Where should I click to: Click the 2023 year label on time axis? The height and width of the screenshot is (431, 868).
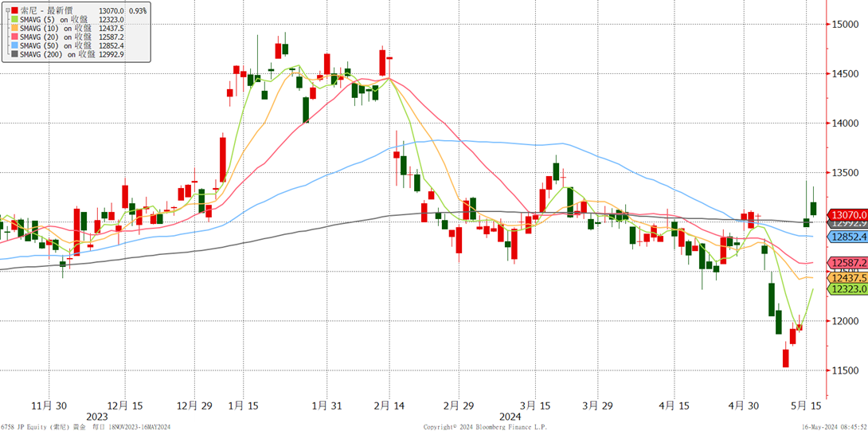97,416
